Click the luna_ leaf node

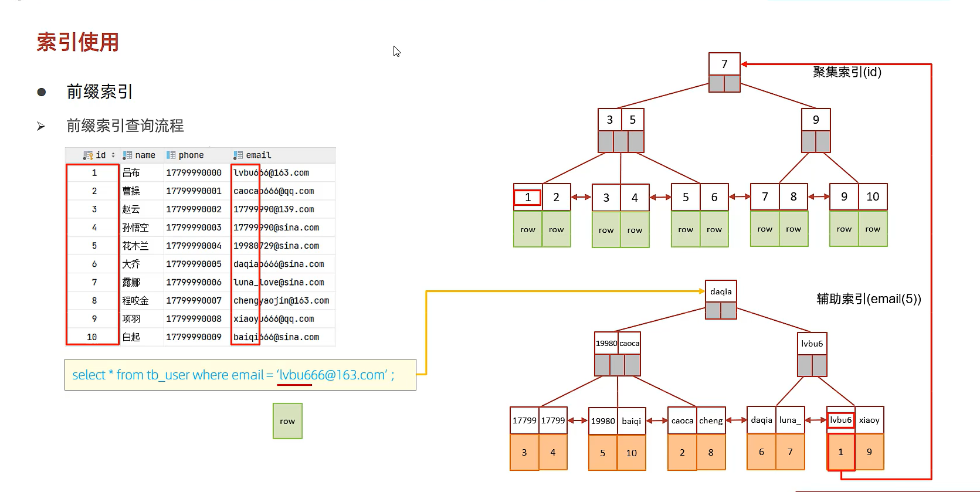[790, 420]
